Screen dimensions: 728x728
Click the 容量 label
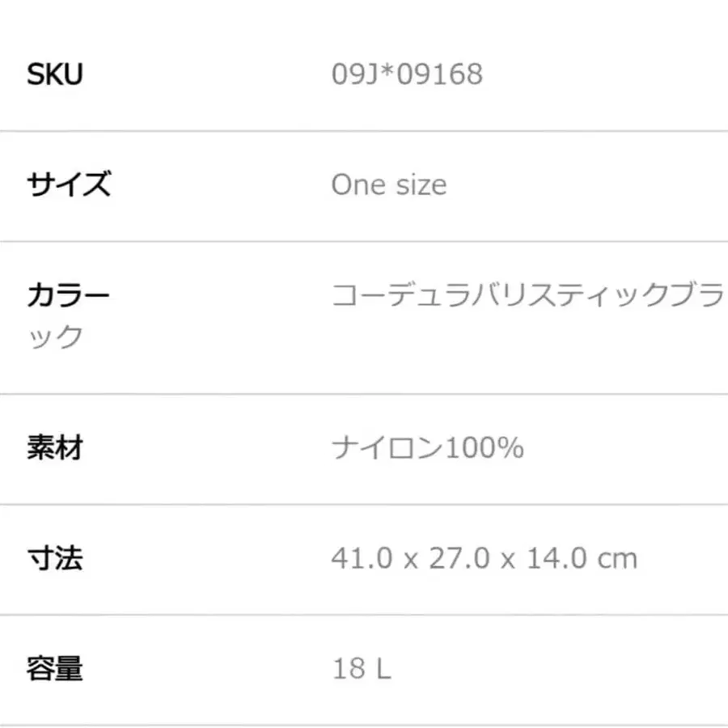click(x=55, y=669)
